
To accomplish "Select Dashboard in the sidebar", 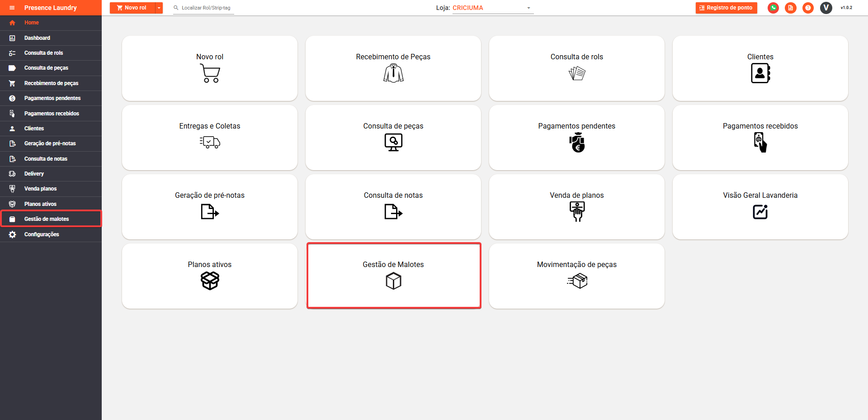I will pos(37,38).
